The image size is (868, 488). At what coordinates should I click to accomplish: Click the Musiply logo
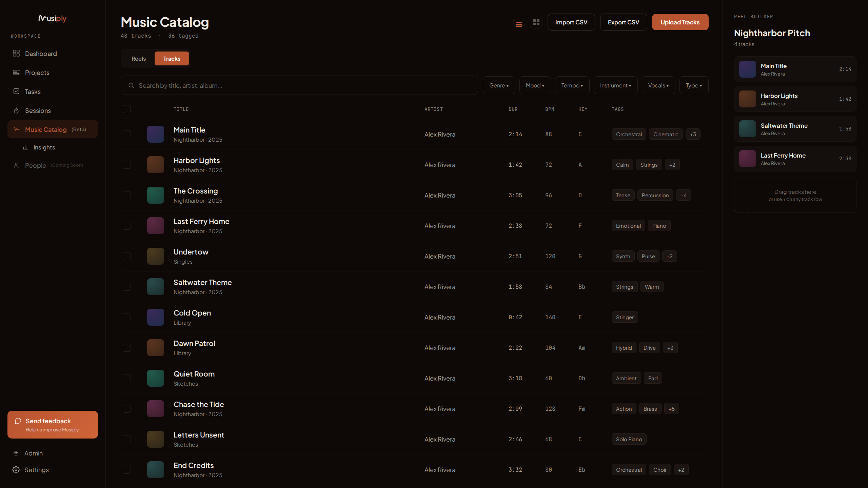coord(52,18)
